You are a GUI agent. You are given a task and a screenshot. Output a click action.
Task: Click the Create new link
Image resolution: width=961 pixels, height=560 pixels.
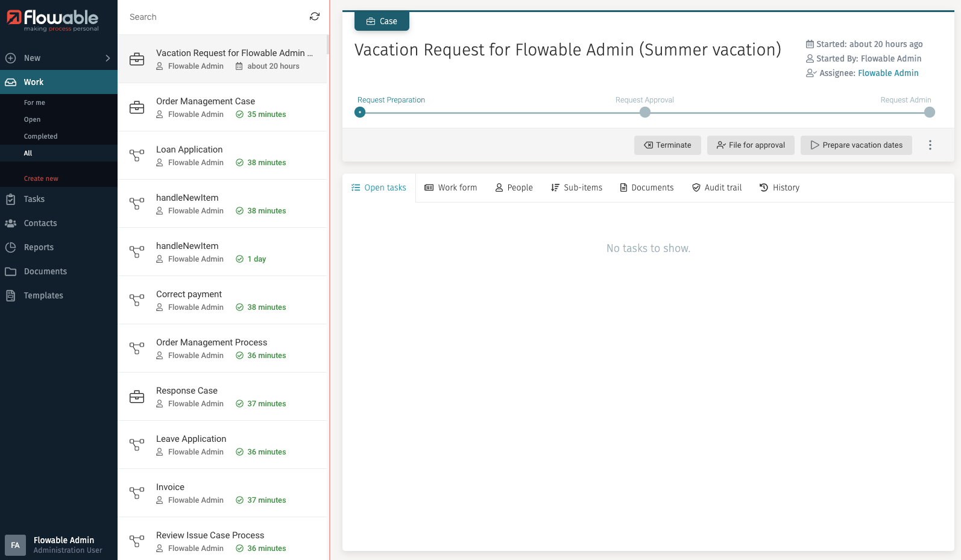coord(41,178)
